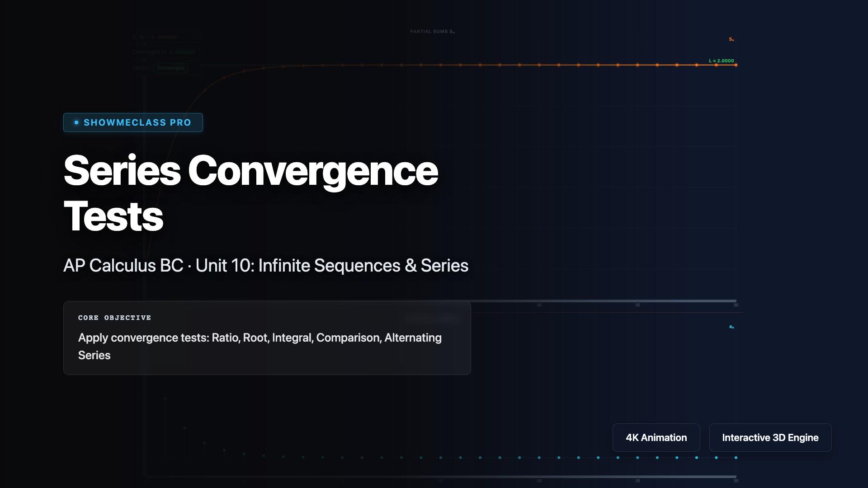
Task: Click the green Converges verdict chip
Action: point(171,68)
